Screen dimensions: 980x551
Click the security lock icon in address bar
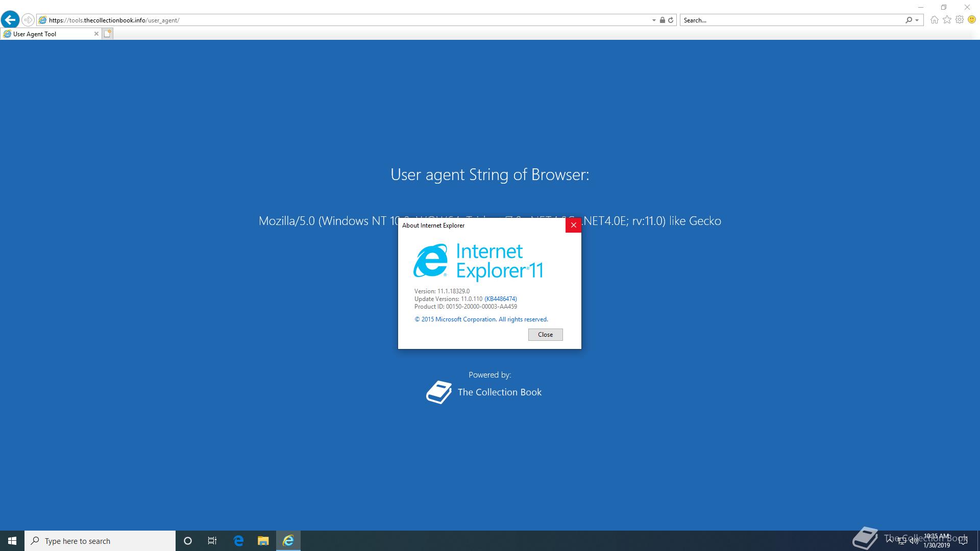[x=663, y=20]
